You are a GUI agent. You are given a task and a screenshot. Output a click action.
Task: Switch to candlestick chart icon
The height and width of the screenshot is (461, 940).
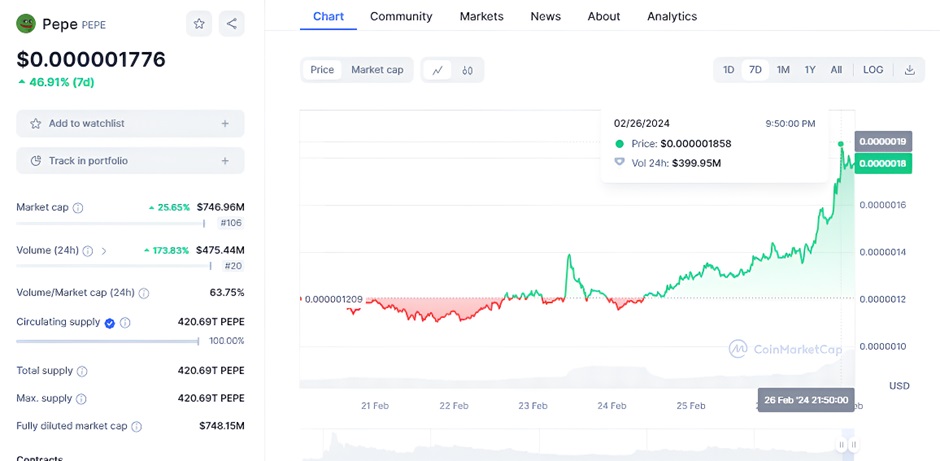[x=467, y=70]
